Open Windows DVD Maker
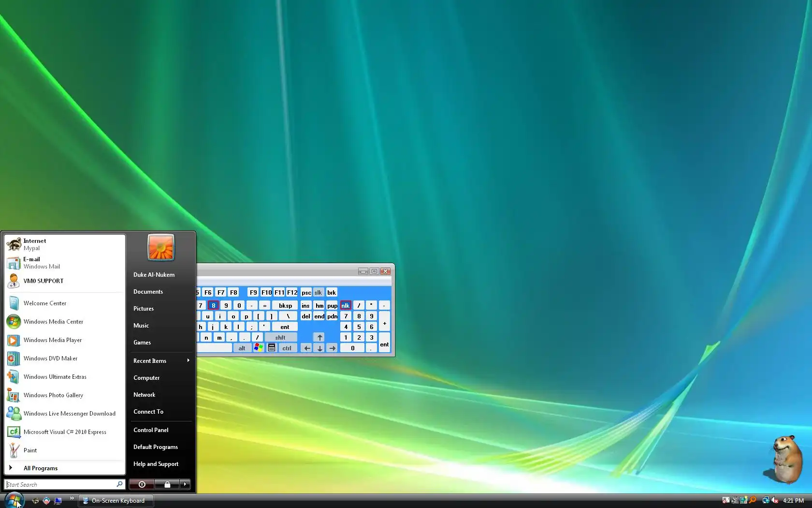812x508 pixels. tap(65, 359)
